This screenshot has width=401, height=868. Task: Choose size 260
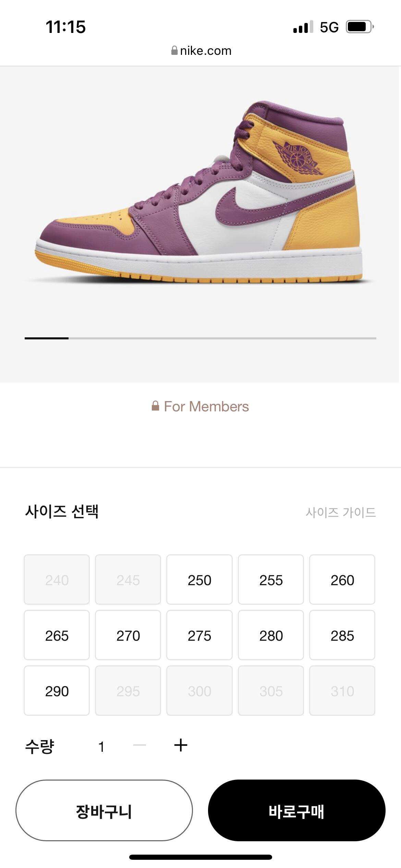342,579
